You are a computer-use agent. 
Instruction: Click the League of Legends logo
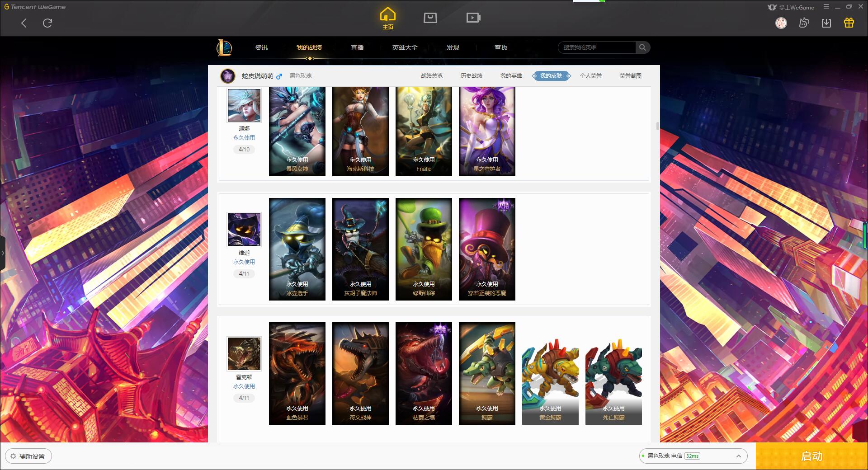224,47
